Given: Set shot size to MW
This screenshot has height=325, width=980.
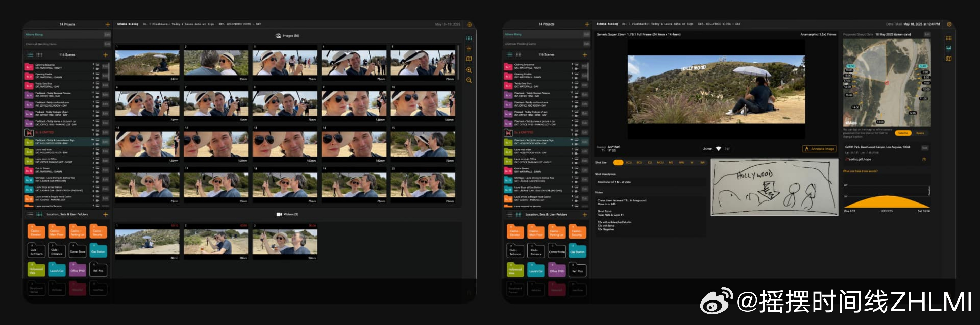Looking at the screenshot, I should coord(681,163).
